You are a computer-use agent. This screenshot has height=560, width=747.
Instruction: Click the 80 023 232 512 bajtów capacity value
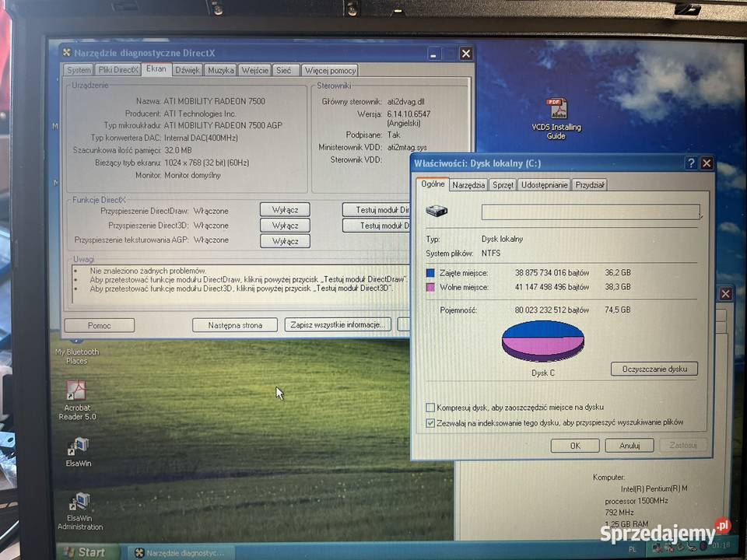(552, 310)
